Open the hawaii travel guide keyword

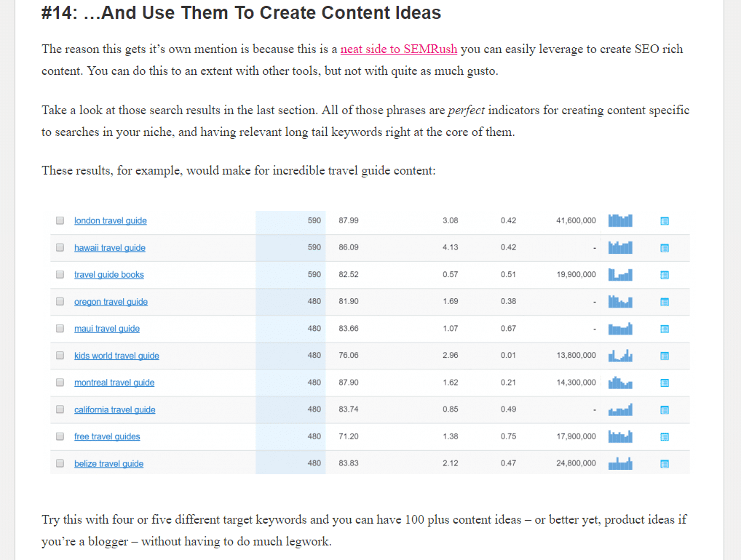[110, 248]
